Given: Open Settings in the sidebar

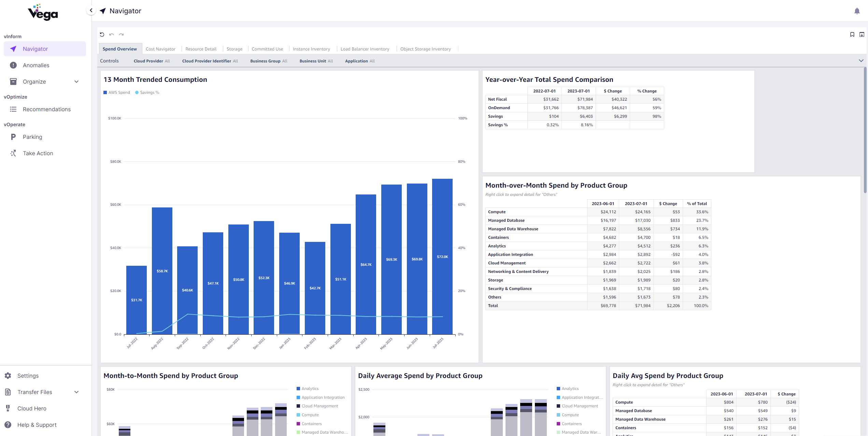Looking at the screenshot, I should (x=28, y=376).
